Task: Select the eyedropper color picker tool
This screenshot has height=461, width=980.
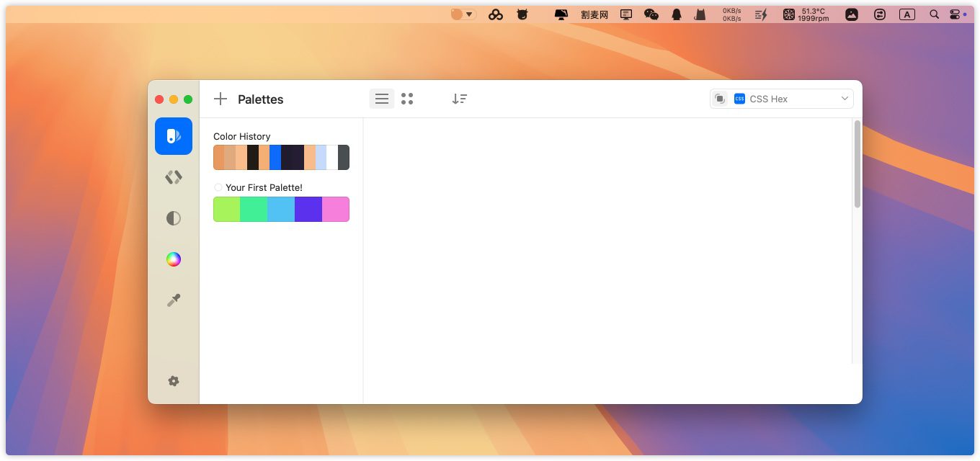Action: tap(173, 300)
